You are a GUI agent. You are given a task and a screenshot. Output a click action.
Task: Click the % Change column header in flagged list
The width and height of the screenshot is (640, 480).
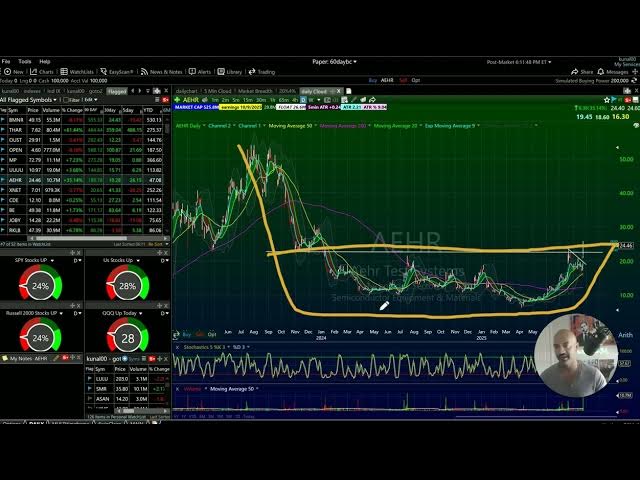coord(72,110)
